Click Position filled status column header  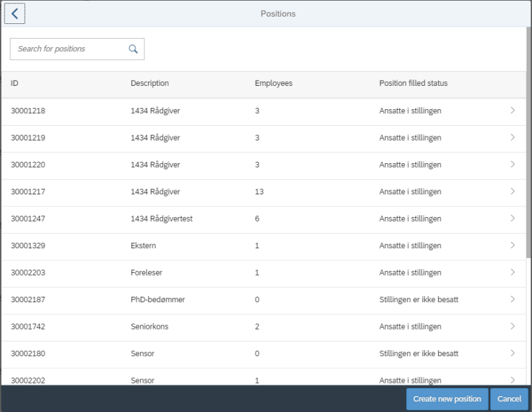pos(413,83)
